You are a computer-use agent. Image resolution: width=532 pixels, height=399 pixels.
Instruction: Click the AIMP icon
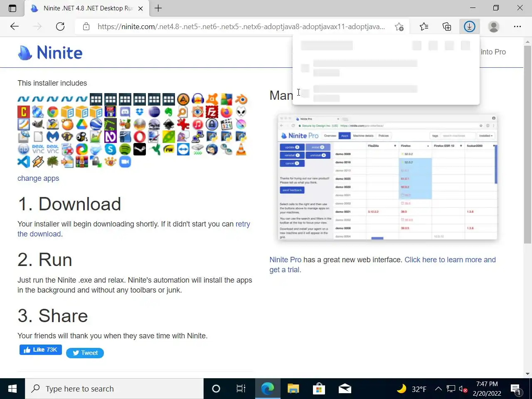click(183, 99)
